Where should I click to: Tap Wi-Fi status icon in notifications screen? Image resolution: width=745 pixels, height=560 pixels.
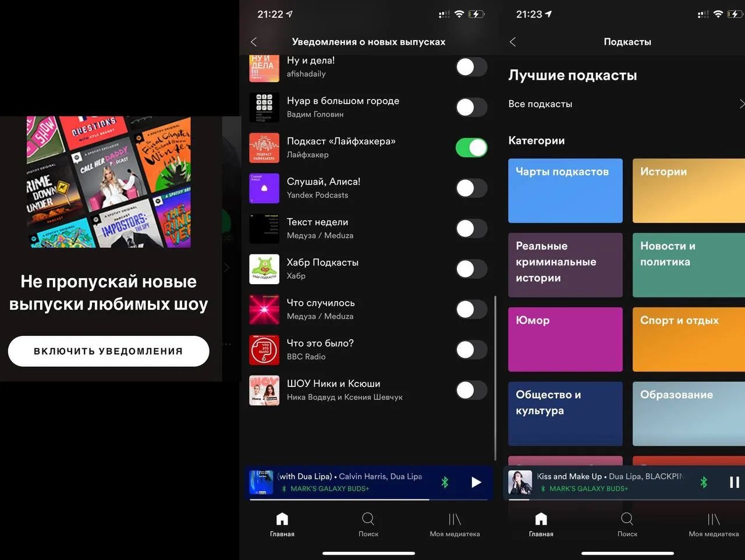tap(459, 14)
